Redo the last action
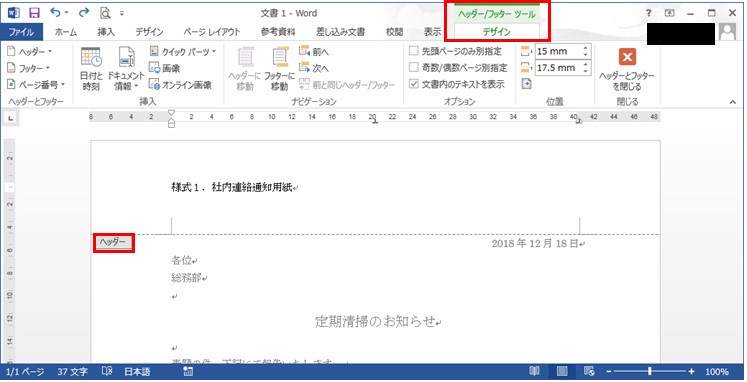The image size is (747, 382). point(84,13)
